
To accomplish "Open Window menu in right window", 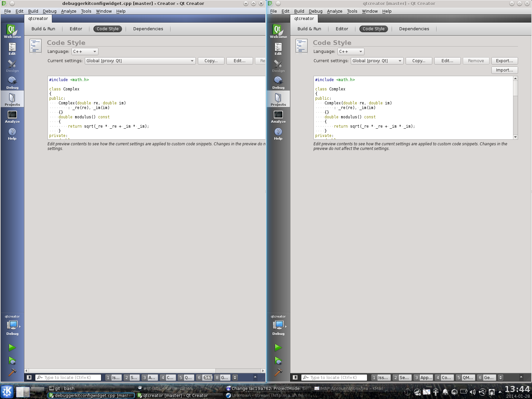I will (370, 11).
